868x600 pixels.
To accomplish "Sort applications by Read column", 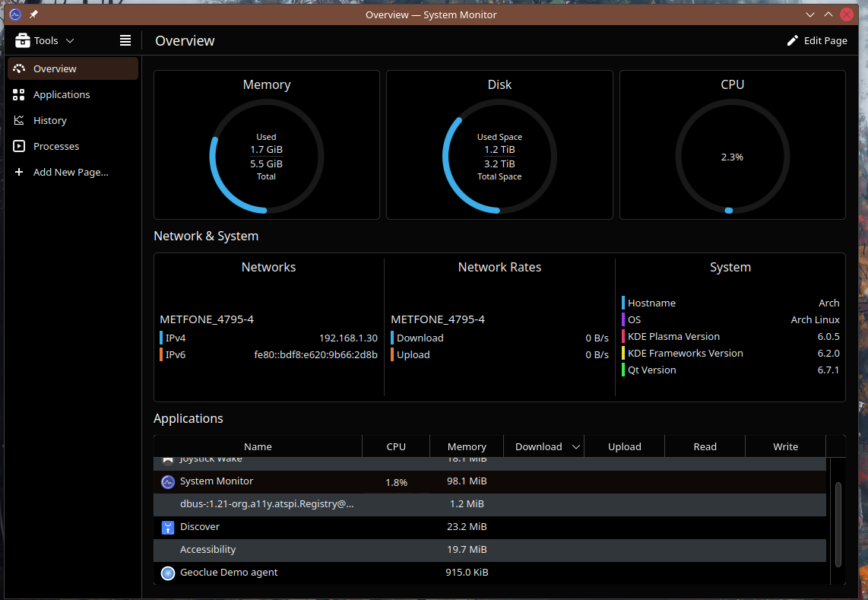I will 705,446.
